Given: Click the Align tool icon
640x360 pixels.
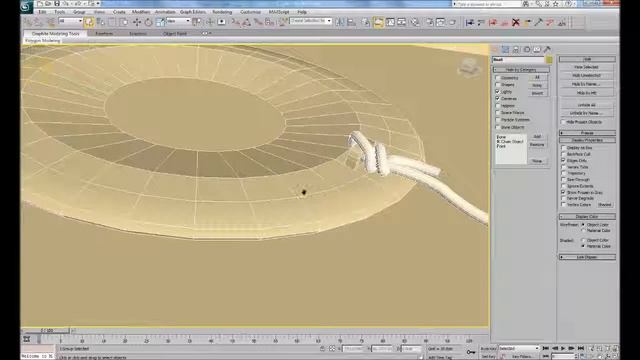Looking at the screenshot, I should [351, 22].
